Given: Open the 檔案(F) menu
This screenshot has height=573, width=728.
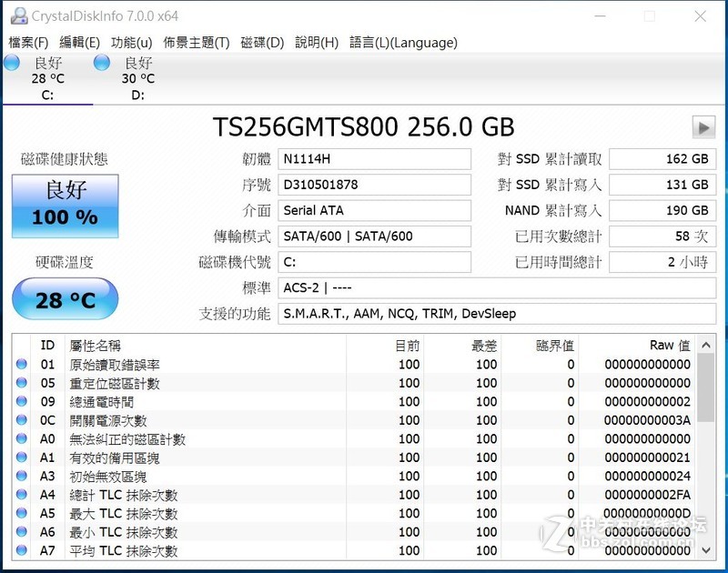Looking at the screenshot, I should 28,43.
